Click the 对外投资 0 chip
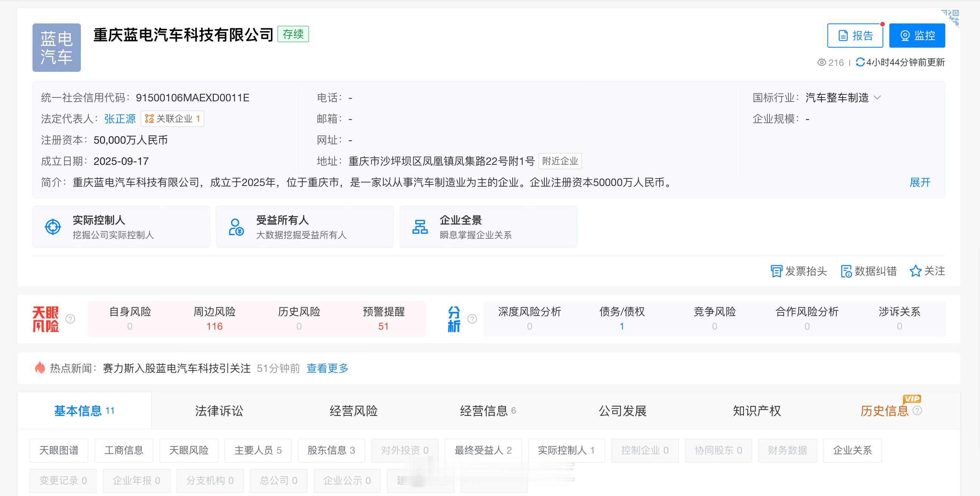This screenshot has width=980, height=496. [x=405, y=450]
